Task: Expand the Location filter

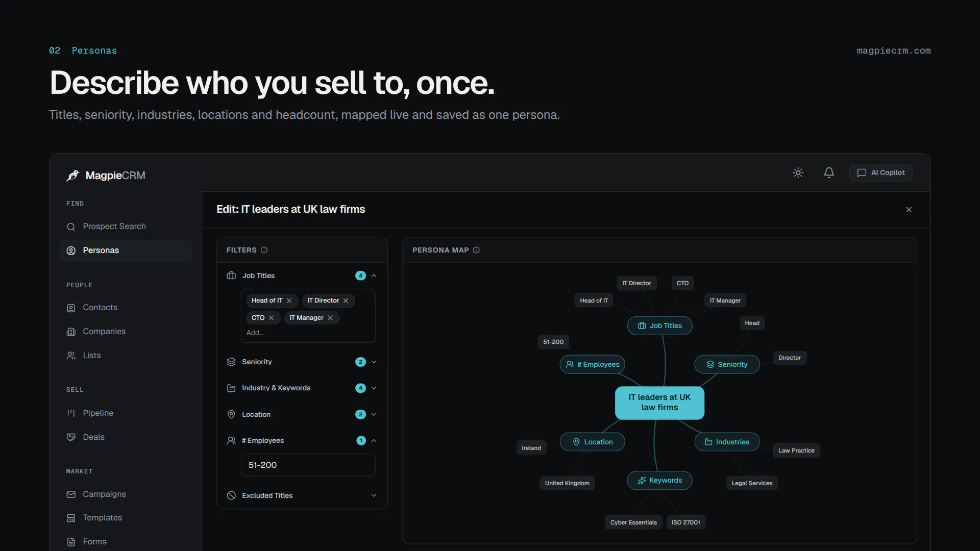Action: [374, 414]
